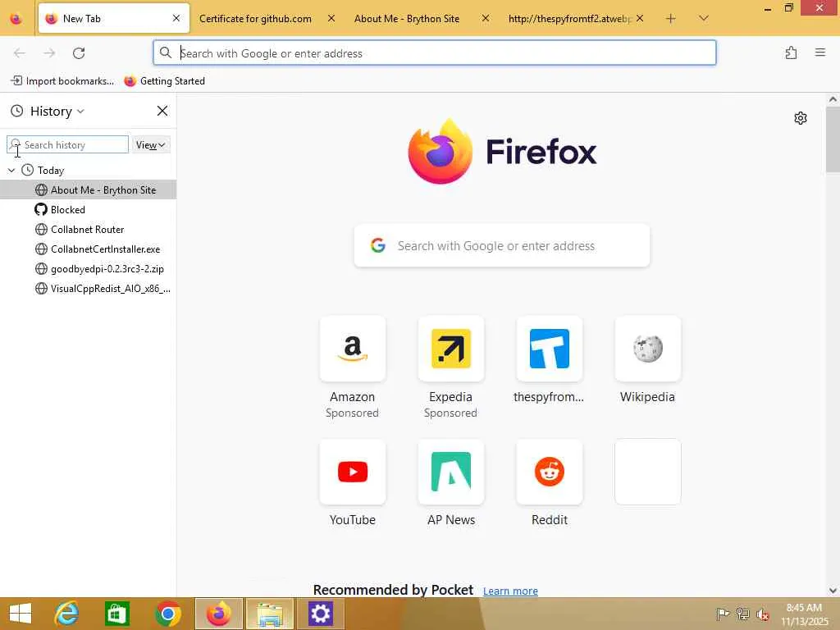Switch to About Me - Brython Site tab
Viewport: 840px width, 630px height.
pyautogui.click(x=407, y=19)
